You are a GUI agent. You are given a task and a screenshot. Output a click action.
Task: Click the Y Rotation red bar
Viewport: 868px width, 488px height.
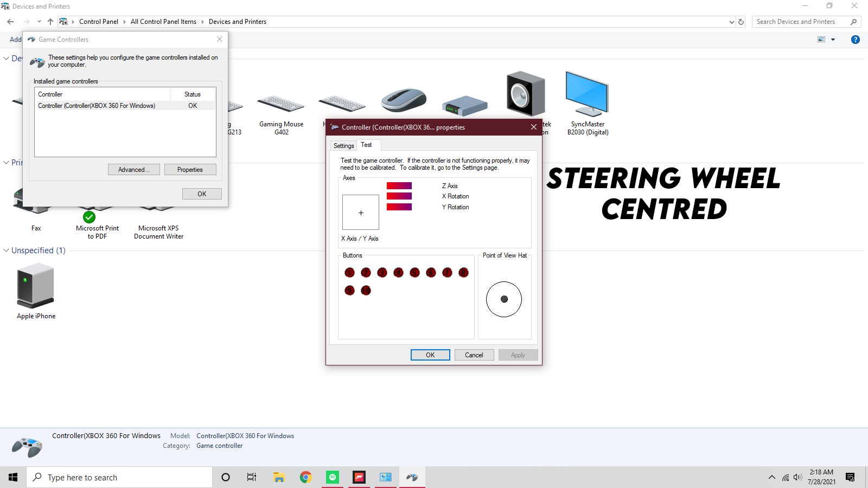pos(399,207)
